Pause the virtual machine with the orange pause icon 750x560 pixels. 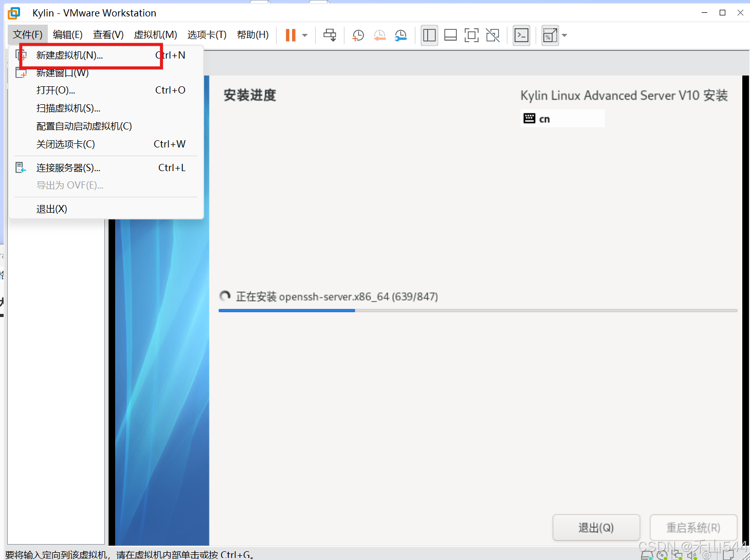[x=290, y=35]
